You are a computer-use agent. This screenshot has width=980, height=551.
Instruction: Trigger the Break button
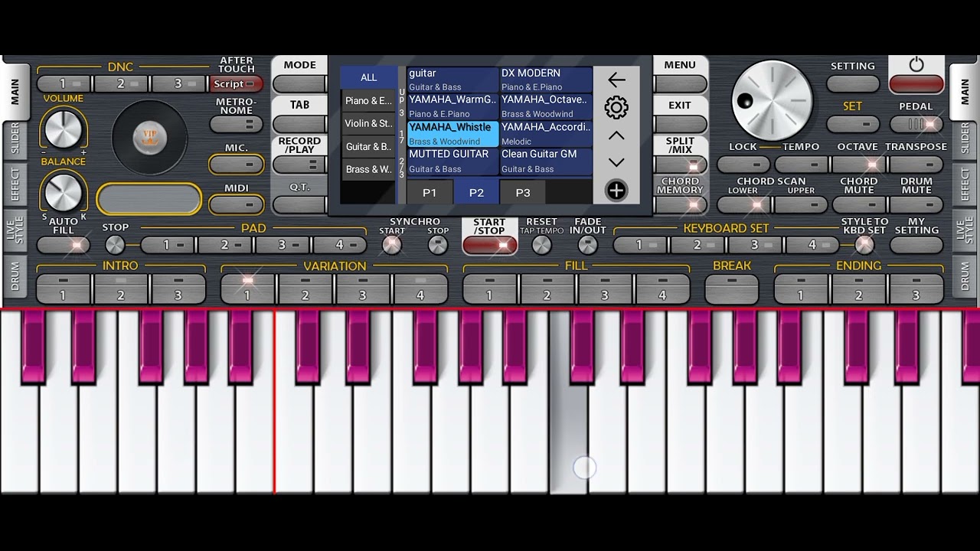(731, 289)
